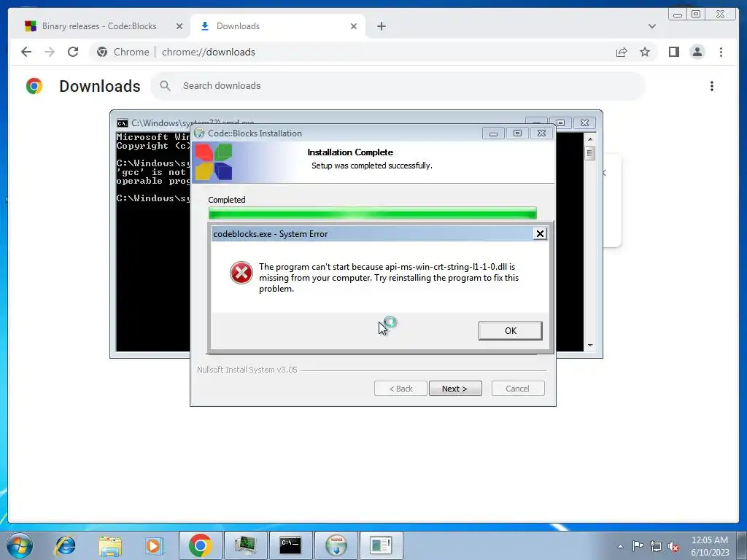Select the Downloads tab in Chrome
Screen dimensions: 747x560
point(278,26)
